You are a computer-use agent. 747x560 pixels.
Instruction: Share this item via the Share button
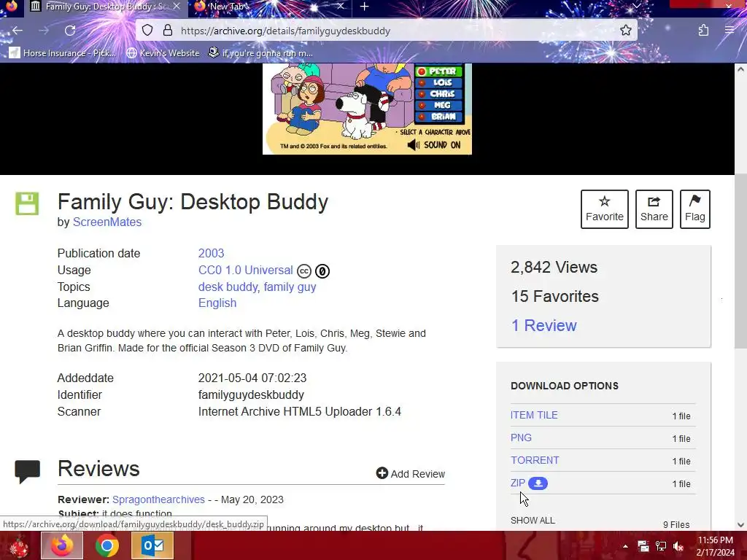654,209
